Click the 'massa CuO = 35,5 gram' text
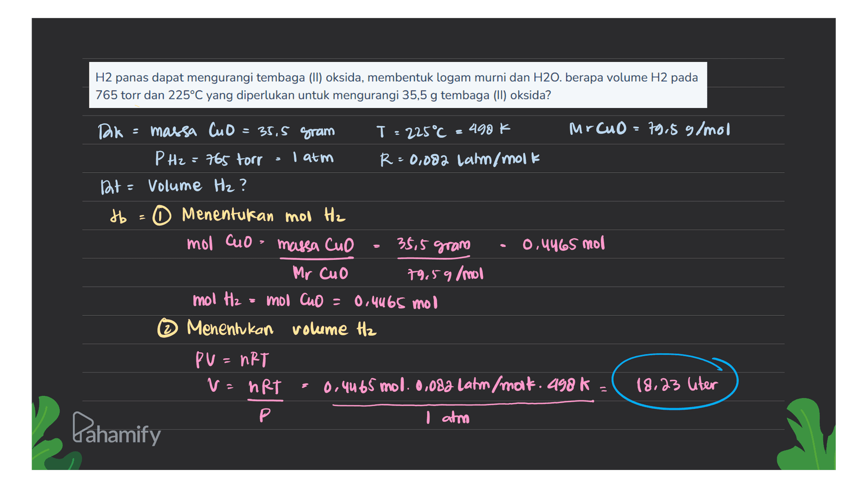 (x=242, y=131)
